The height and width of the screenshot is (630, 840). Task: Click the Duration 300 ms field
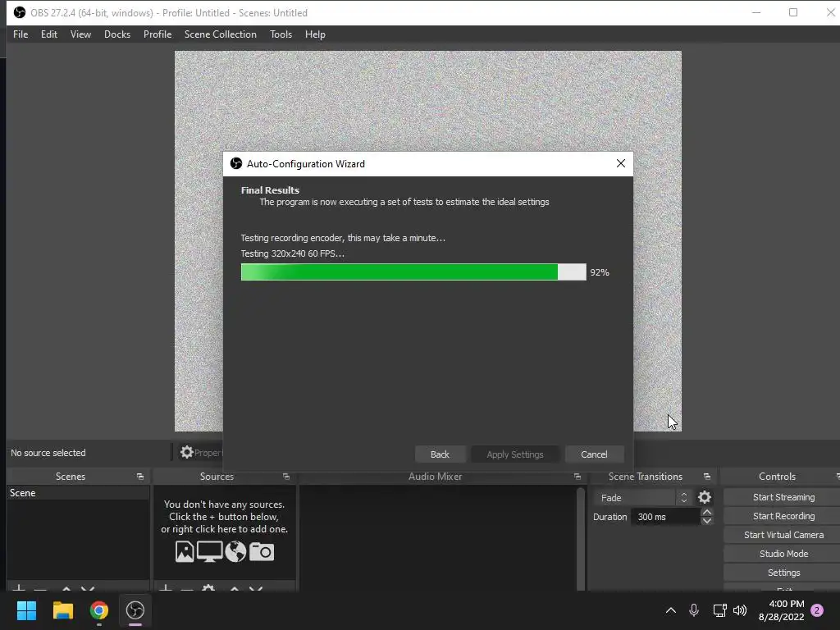[x=666, y=517]
